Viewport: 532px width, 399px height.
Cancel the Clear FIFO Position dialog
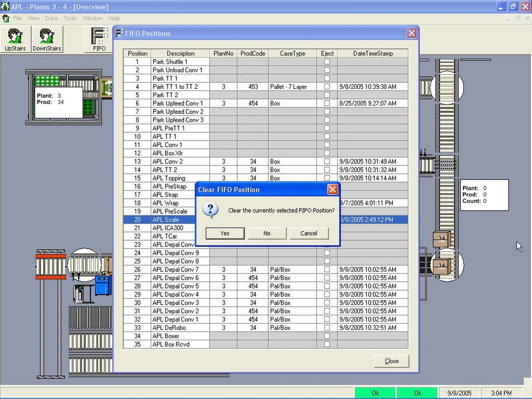[309, 233]
